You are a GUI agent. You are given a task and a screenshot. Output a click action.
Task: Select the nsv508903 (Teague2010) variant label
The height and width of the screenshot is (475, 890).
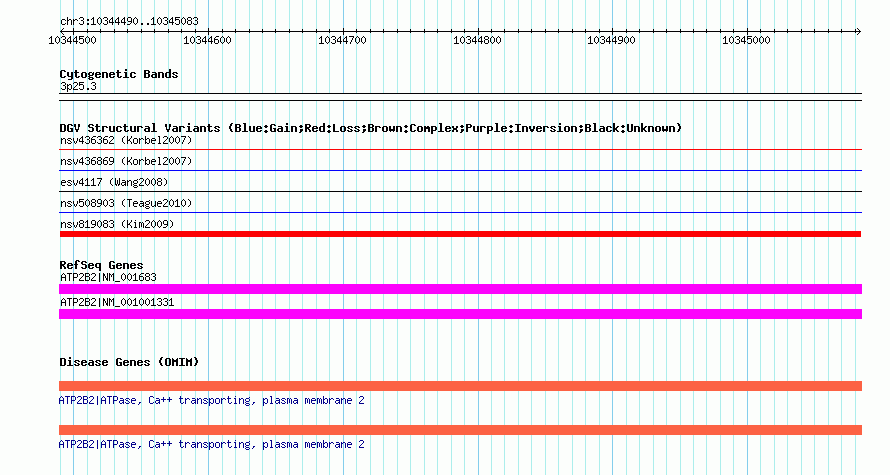coord(126,203)
